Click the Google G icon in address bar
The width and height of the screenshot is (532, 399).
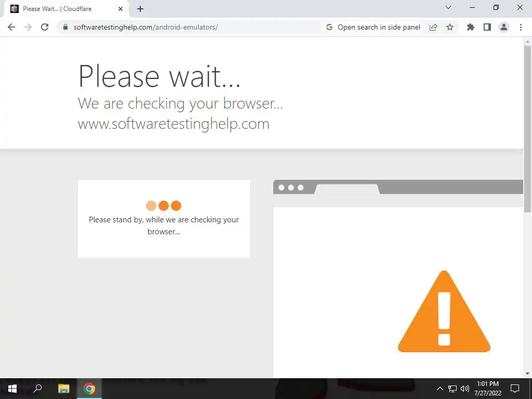point(329,27)
